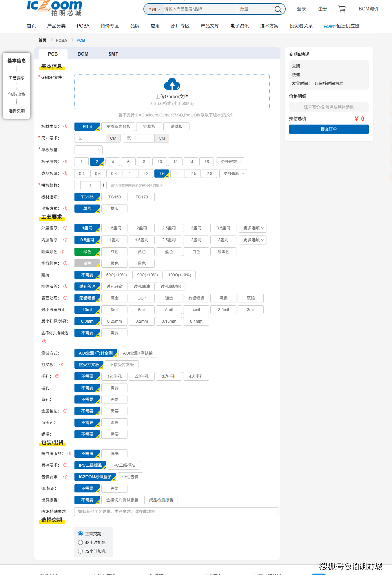Open the shopping cart icon
Image resolution: width=392 pixels, height=575 pixels.
(342, 9)
